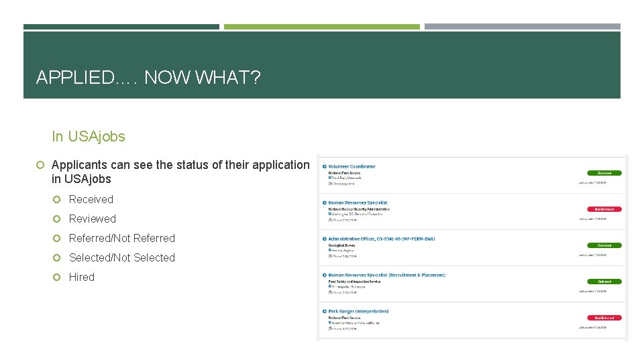Open Administrative Officer GS-0341-09 job link
Image resolution: width=644 pixels, height=362 pixels.
point(382,239)
